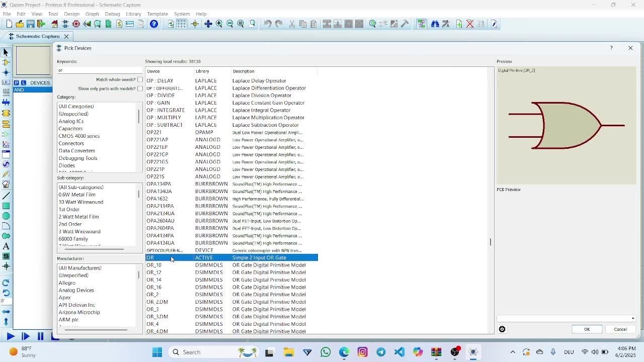Click the Pause simulation button
Screen dimensions: 644x362
coord(41,336)
